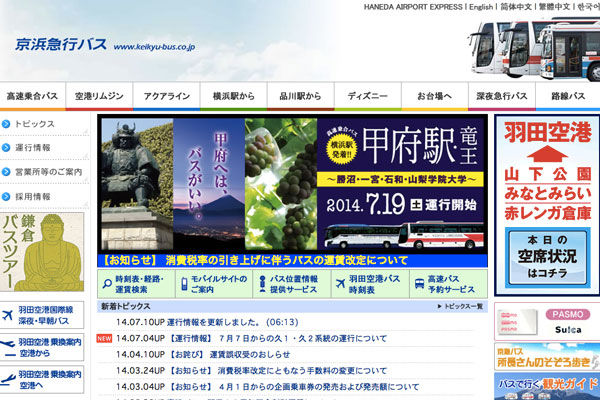Click the red NEW badge in topics
The width and height of the screenshot is (600, 400).
tap(104, 339)
